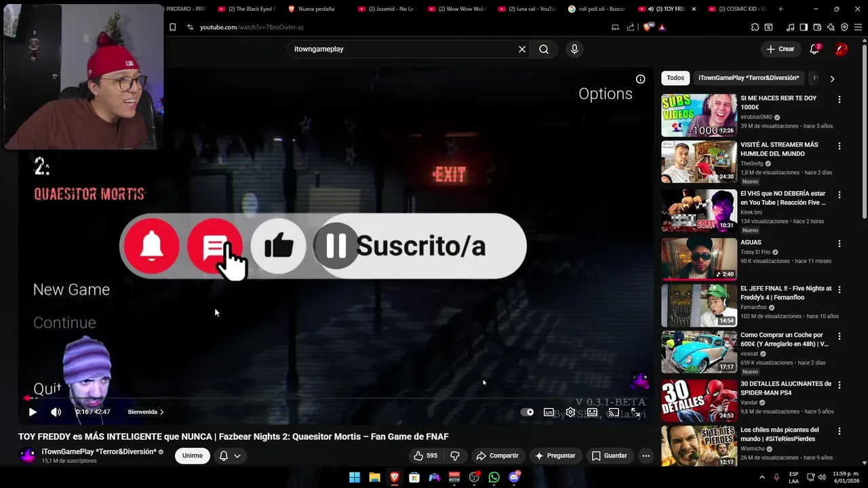
Task: Open the Crear create menu
Action: [x=781, y=49]
